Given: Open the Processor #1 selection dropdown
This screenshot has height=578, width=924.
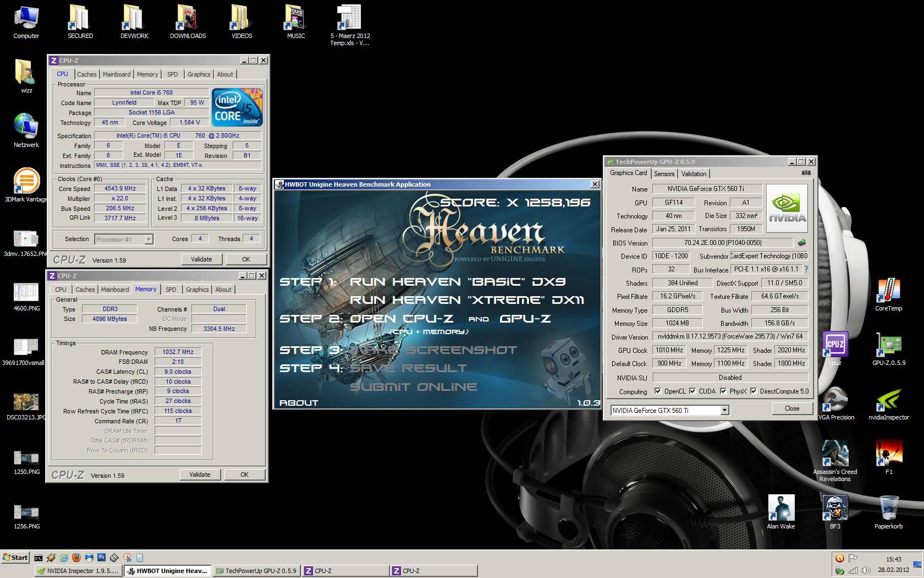Looking at the screenshot, I should point(148,239).
